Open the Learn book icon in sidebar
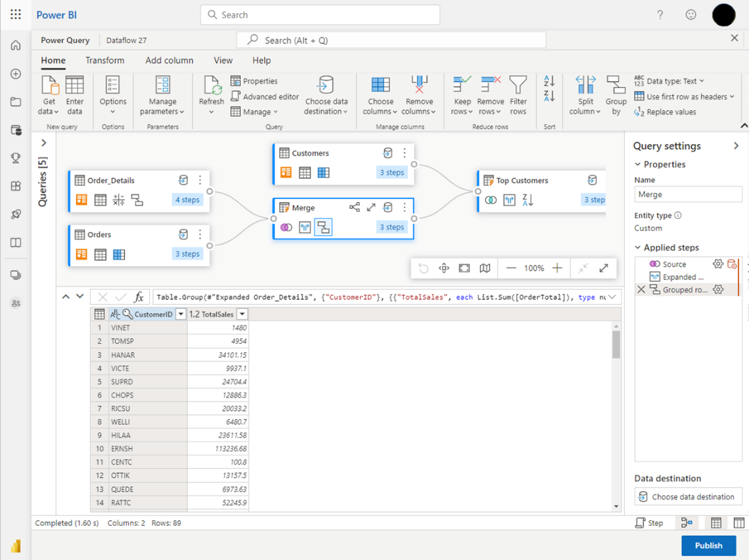The height and width of the screenshot is (560, 749). tap(16, 243)
